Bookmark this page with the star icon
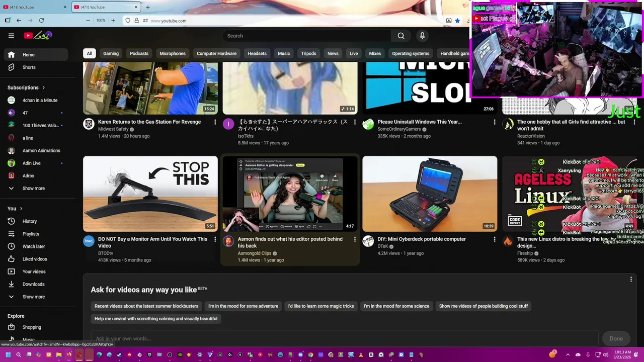 457,21
